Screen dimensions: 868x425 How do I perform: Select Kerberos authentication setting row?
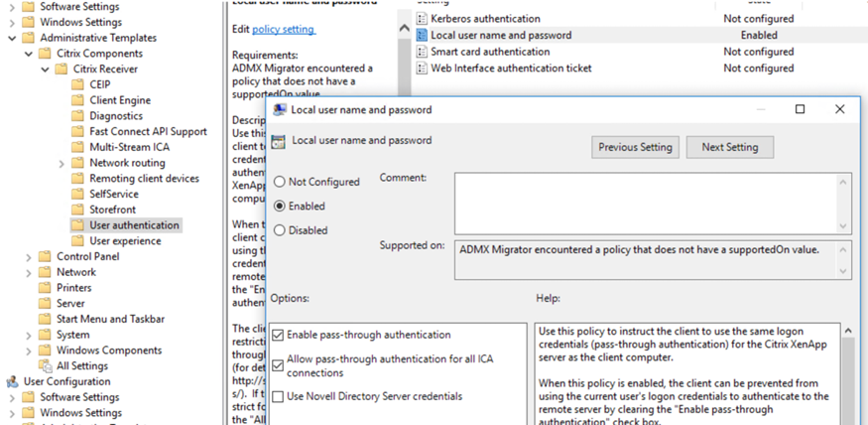[x=608, y=19]
